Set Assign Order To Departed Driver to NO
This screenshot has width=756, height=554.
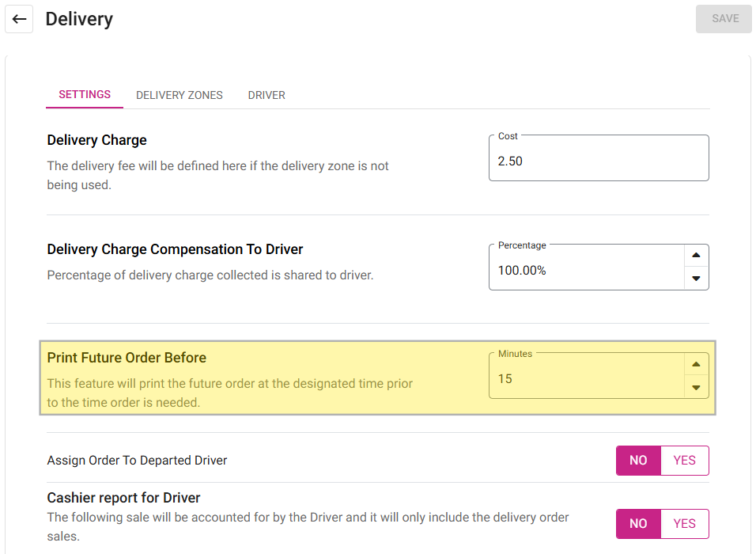click(x=638, y=461)
